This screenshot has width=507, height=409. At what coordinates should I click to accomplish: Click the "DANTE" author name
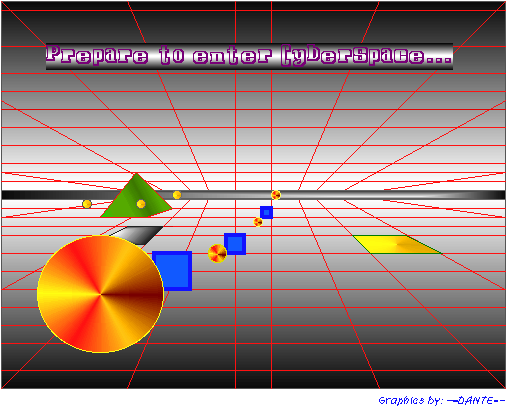coord(476,400)
